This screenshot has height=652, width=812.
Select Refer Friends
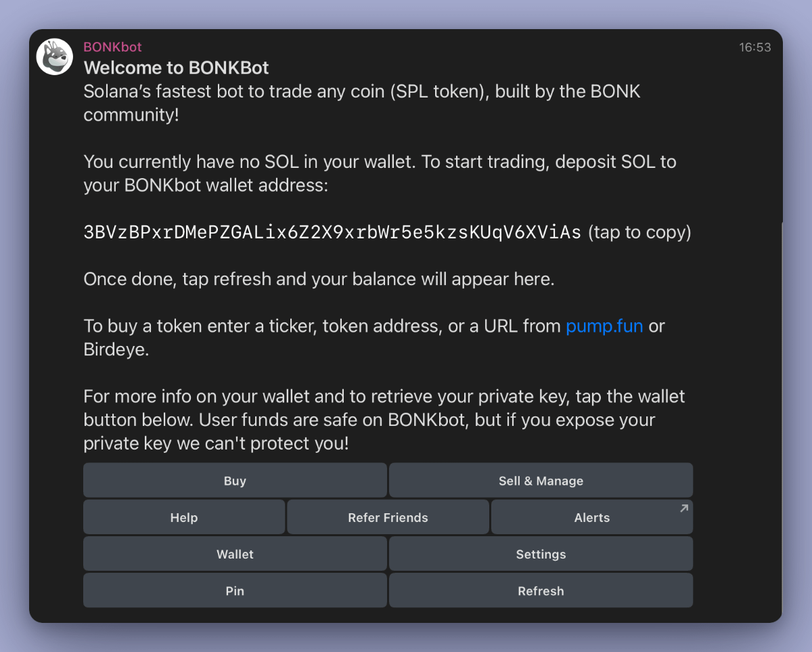tap(388, 517)
